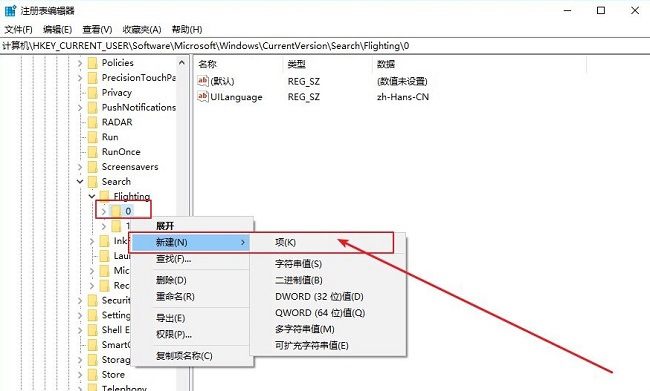Create a new DWORD (32 位)值(D)

[327, 297]
